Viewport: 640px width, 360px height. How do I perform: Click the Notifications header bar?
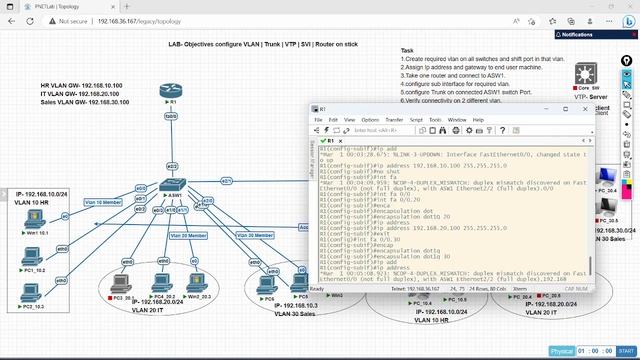tap(596, 35)
